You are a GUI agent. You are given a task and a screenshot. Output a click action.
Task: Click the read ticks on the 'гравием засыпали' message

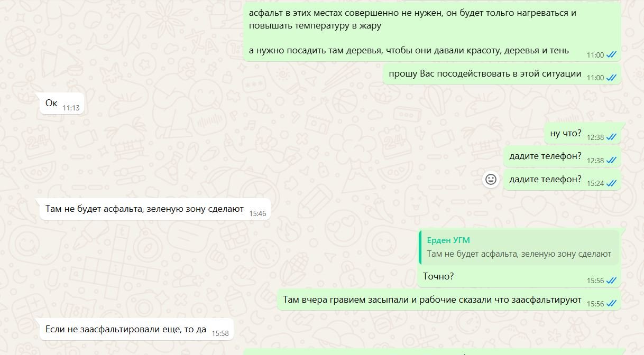tap(611, 304)
